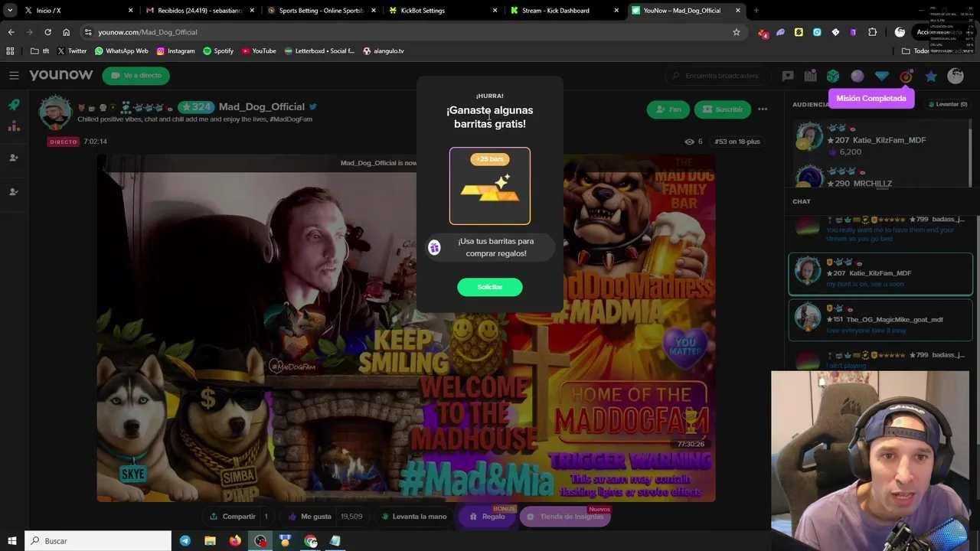Open the alangulo.tv bookmark
The width and height of the screenshot is (980, 551).
tap(384, 51)
